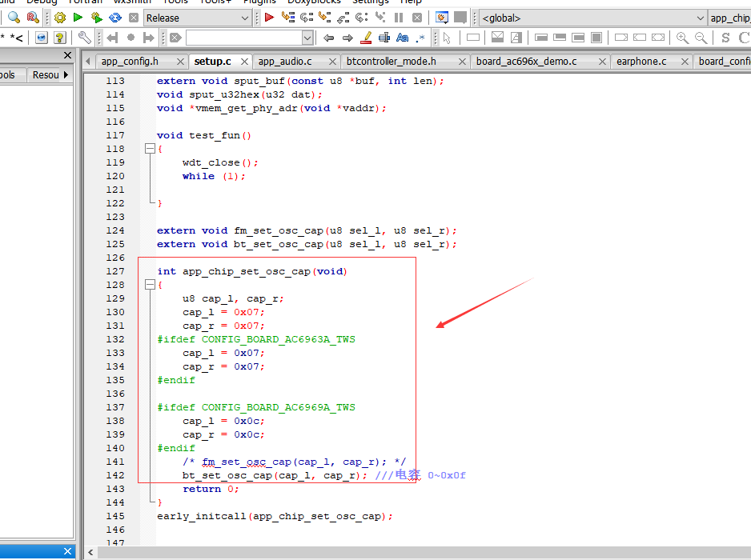Screen dimensions: 751x560
Task: Open the btcontroller_mode.h tab
Action: coord(392,62)
